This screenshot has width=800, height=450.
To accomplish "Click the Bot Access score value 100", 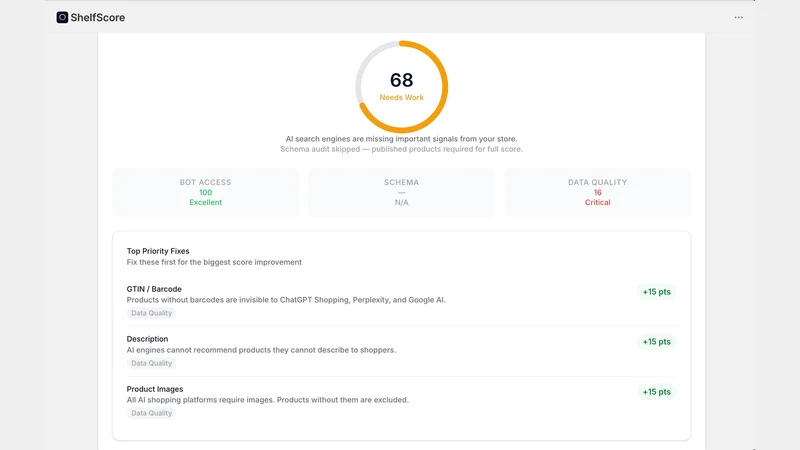I will coord(206,192).
